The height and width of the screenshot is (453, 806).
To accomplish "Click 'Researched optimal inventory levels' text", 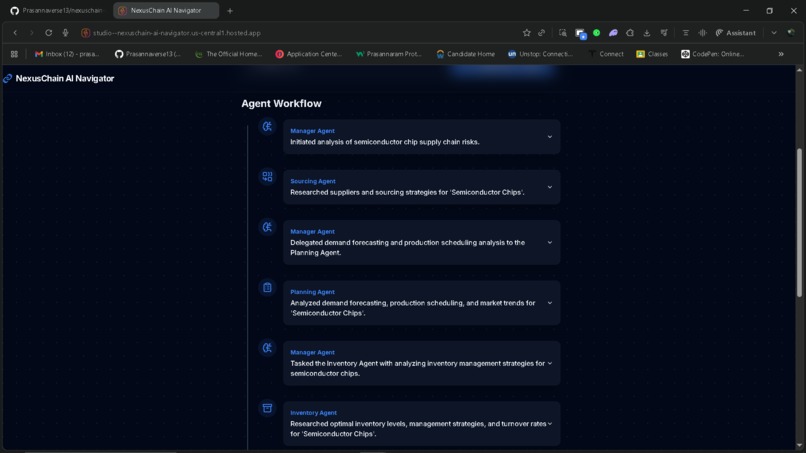I will 418,429.
